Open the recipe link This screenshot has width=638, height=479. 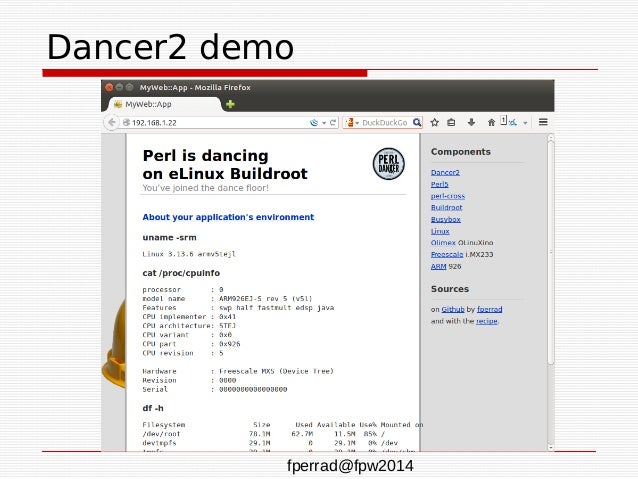click(487, 321)
